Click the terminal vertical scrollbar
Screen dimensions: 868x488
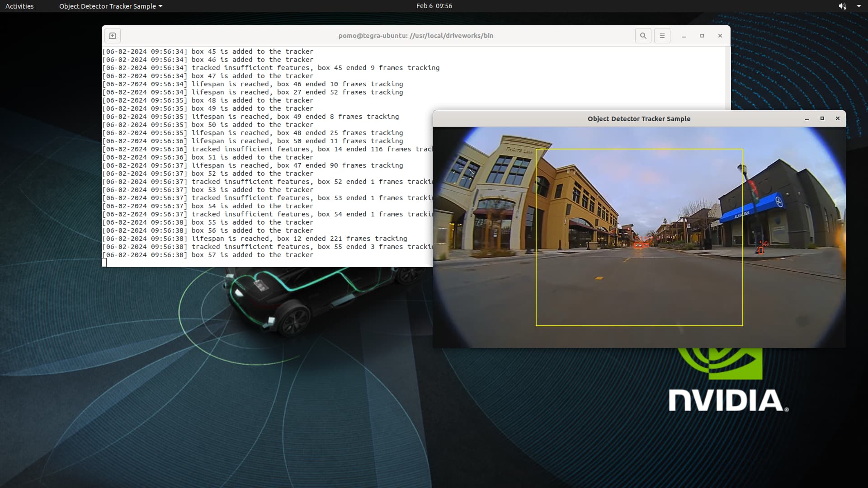tap(728, 77)
